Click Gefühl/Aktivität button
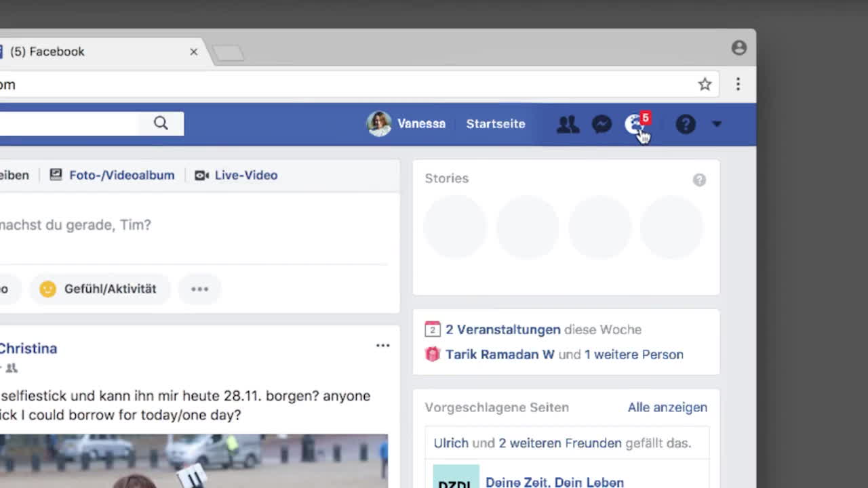The height and width of the screenshot is (488, 868). [x=99, y=289]
